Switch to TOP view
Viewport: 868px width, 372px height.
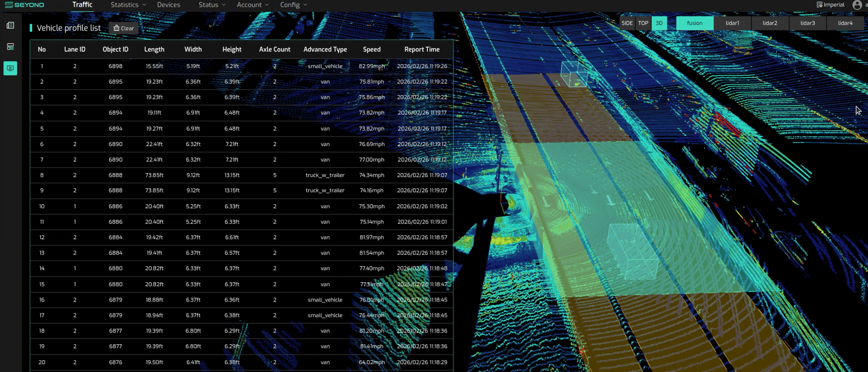643,23
